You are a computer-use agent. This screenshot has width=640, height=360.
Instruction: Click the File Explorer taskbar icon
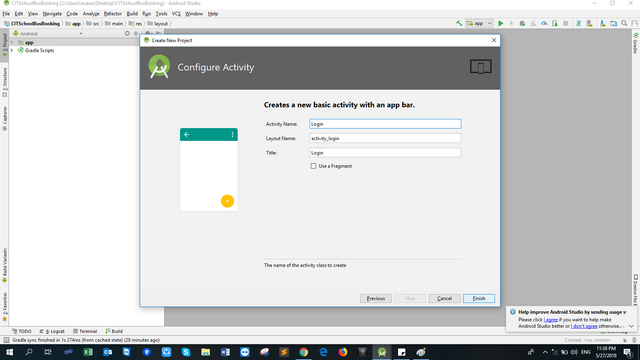tap(205, 352)
